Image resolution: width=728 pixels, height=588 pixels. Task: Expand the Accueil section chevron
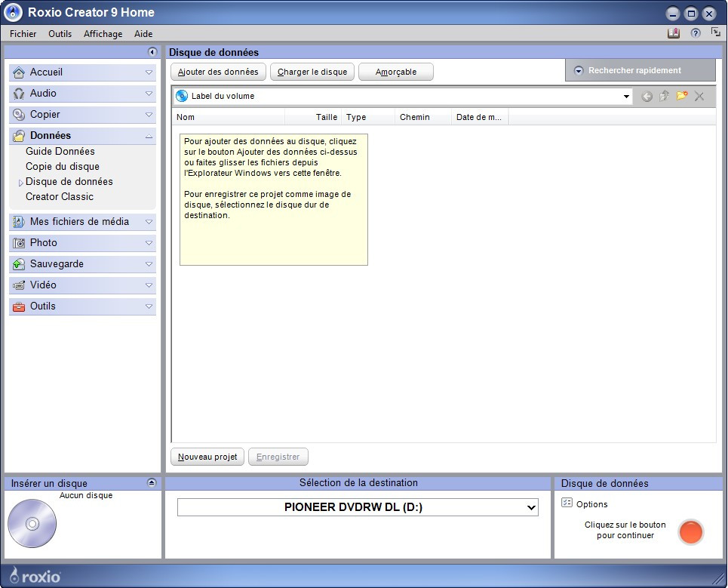(149, 72)
